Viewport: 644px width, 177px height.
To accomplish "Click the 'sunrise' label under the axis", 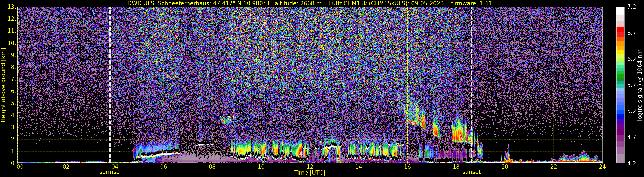I will 109,172.
